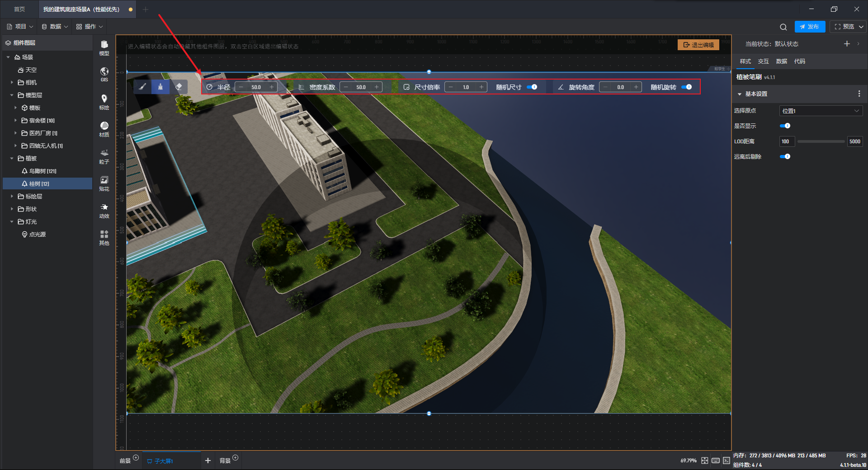Image resolution: width=868 pixels, height=470 pixels.
Task: Toggle the 随机旋转 switch
Action: point(687,87)
